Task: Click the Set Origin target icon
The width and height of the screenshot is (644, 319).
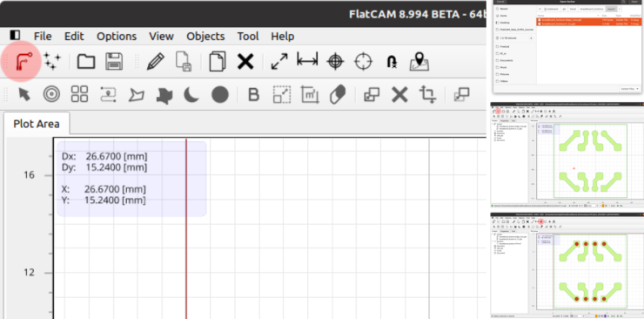Action: tap(335, 61)
